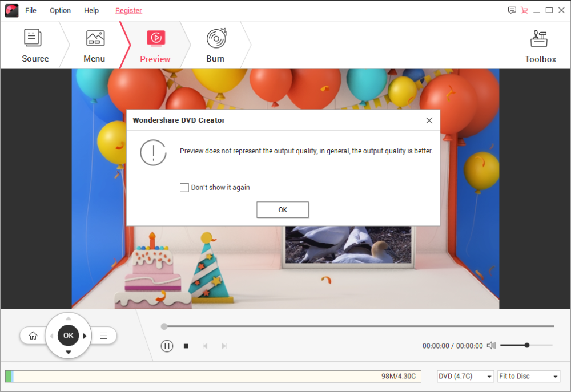Screen dimensions: 571x392
Task: Open the Fit to Disc quality dropdown
Action: click(528, 377)
